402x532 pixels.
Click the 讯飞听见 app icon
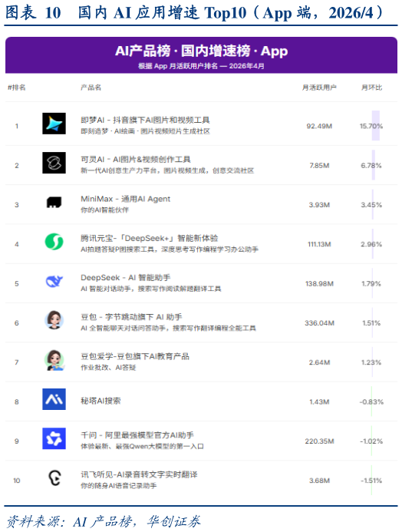[x=54, y=477]
